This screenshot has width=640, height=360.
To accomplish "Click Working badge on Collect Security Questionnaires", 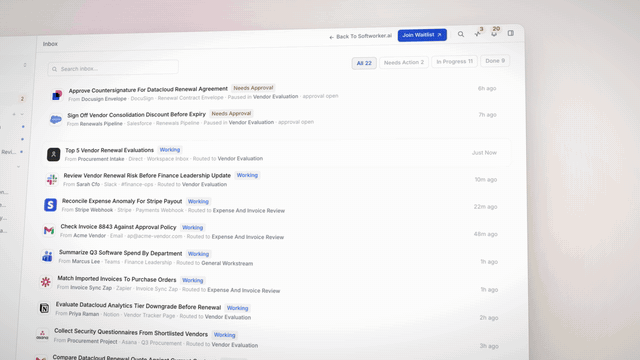I will tap(224, 335).
